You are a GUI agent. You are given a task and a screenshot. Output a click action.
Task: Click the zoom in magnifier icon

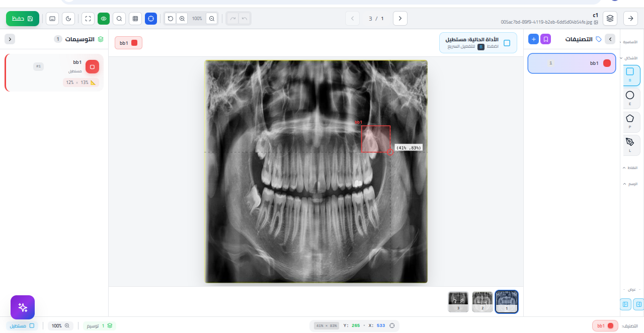pos(182,19)
